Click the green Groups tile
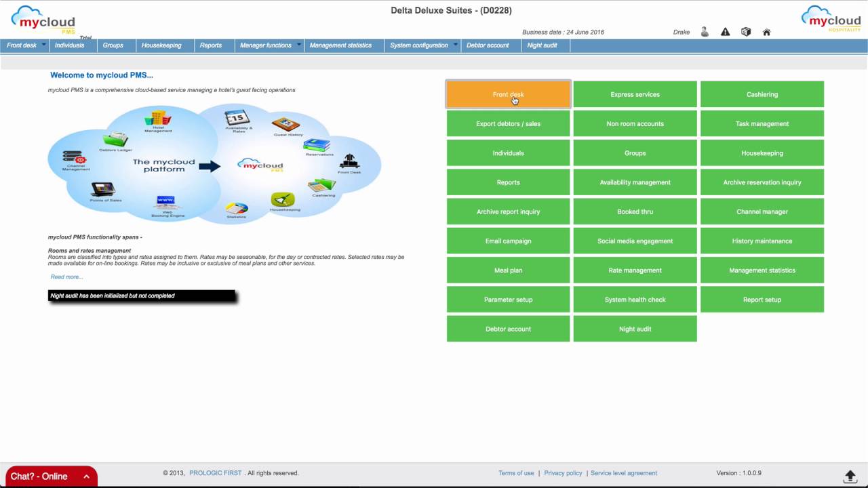Viewport: 868px width, 488px height. point(635,153)
